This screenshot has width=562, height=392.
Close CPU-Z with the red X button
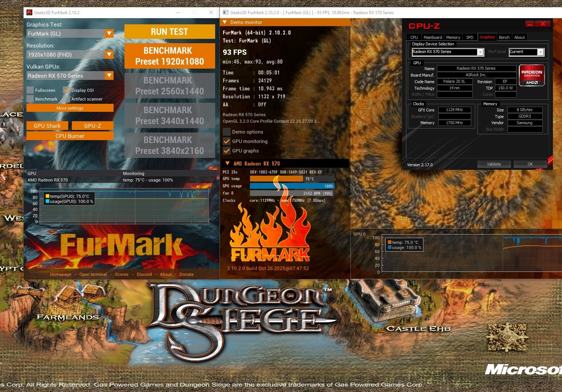click(x=543, y=24)
